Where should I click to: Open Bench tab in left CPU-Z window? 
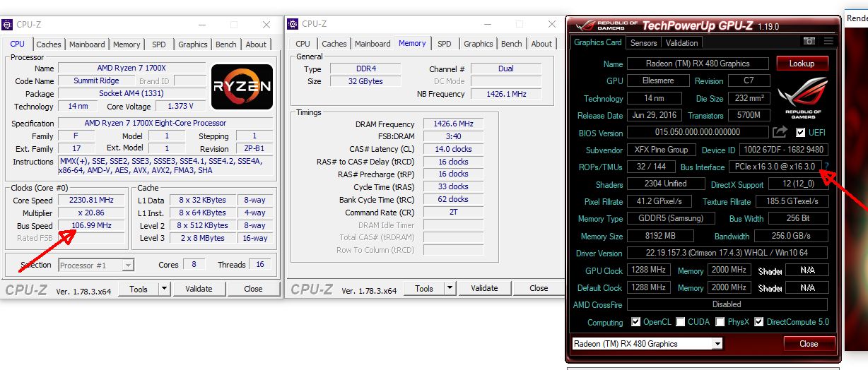click(x=226, y=44)
